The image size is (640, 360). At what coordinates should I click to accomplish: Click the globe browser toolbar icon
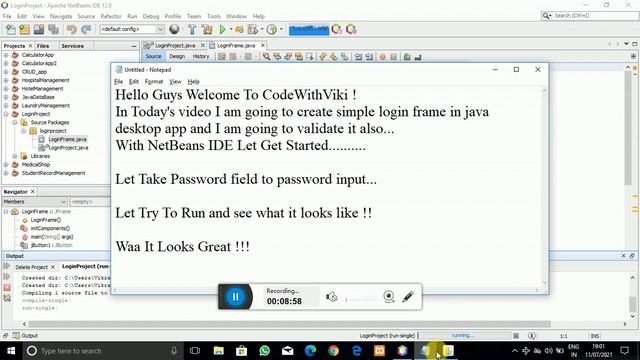coord(174,29)
